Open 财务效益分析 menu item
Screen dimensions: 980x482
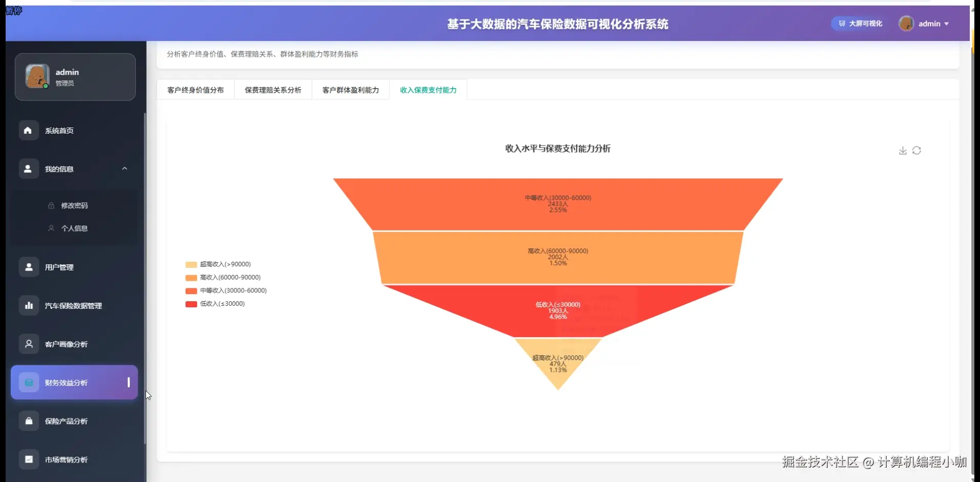[74, 382]
